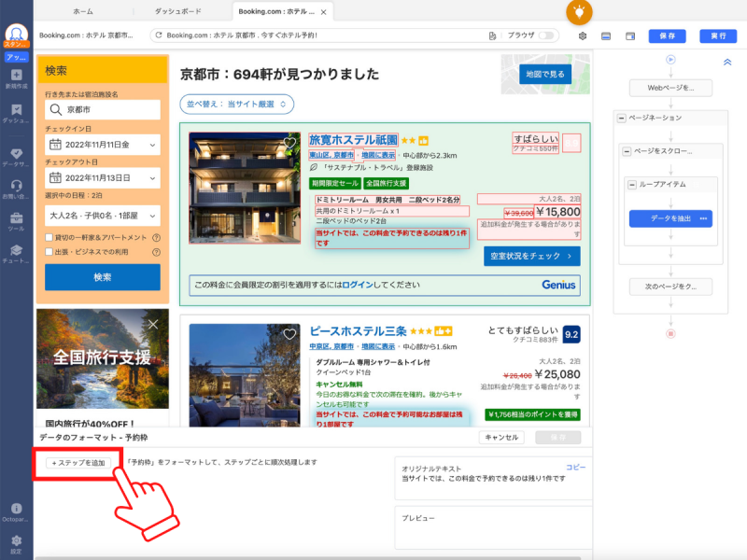
Task: Click the ピースホステル三条 hotel photo
Action: (x=245, y=375)
